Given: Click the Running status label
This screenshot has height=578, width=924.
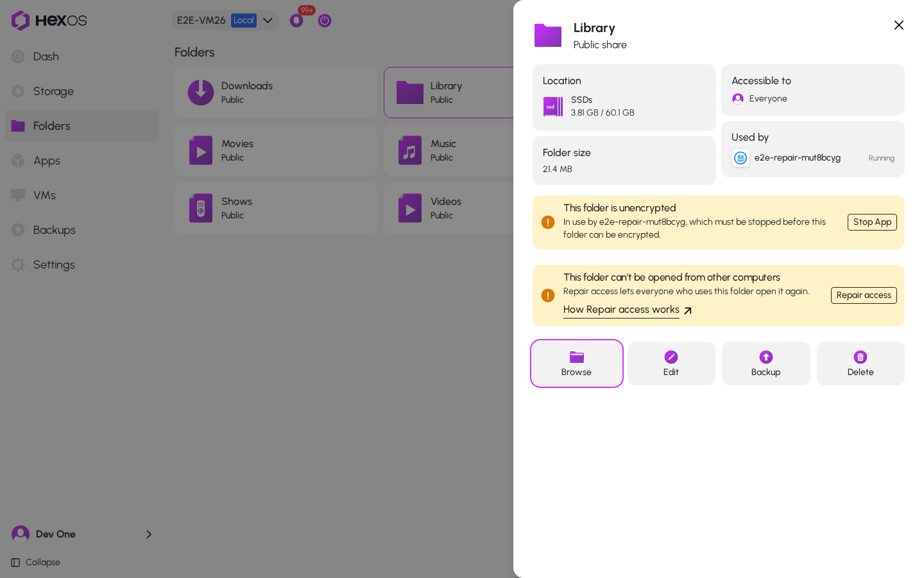Looking at the screenshot, I should 881,159.
